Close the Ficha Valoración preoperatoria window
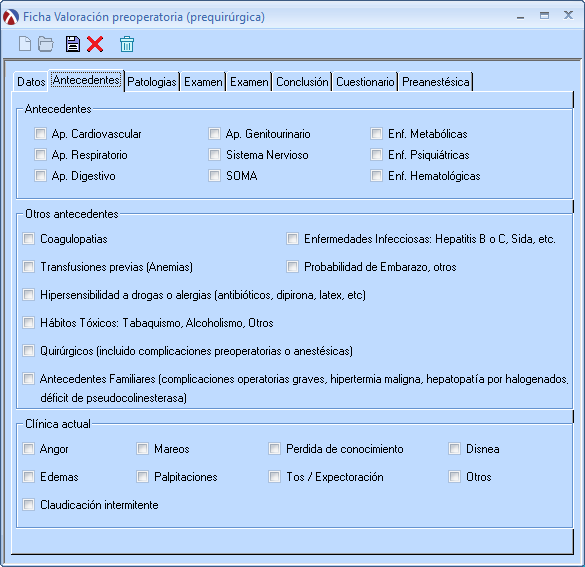The height and width of the screenshot is (567, 585). (568, 15)
